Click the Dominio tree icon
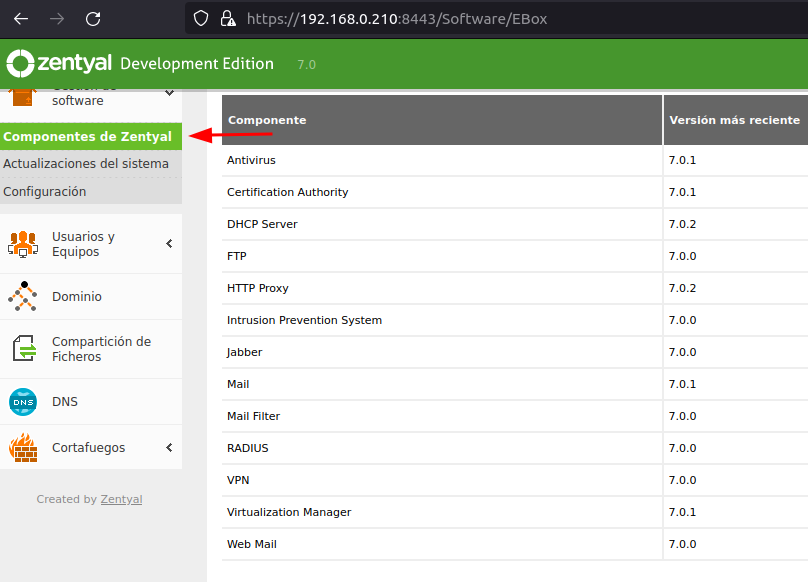This screenshot has height=582, width=808. (23, 296)
